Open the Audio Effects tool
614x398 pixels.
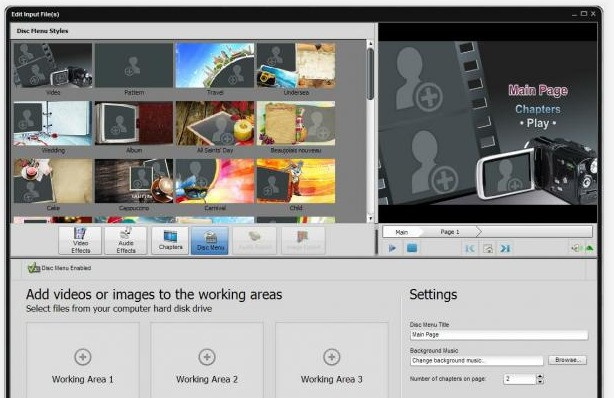tap(126, 241)
